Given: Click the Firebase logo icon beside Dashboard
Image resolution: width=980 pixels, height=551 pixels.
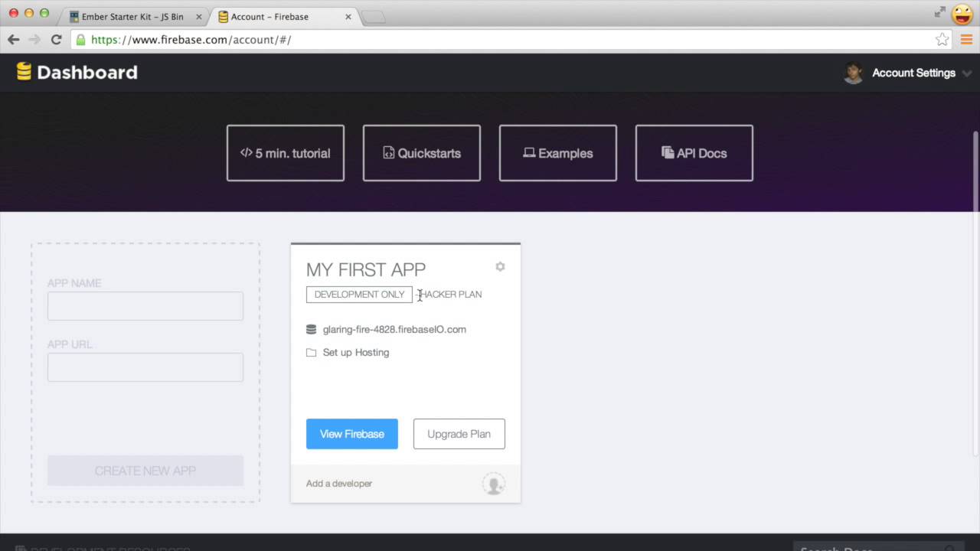Looking at the screenshot, I should tap(24, 72).
